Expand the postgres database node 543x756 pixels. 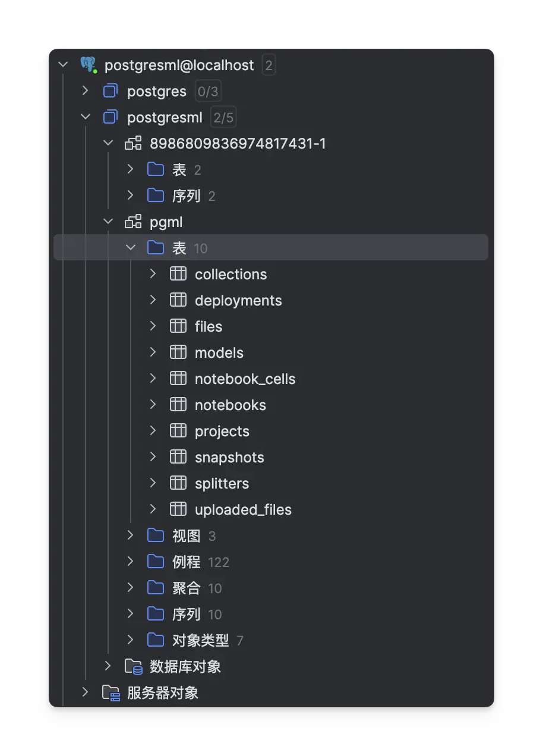[x=85, y=90]
